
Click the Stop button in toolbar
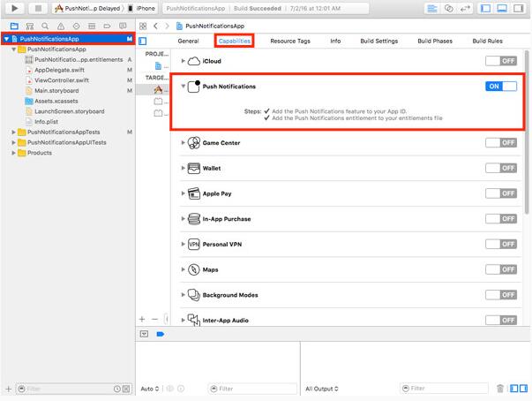[38, 8]
